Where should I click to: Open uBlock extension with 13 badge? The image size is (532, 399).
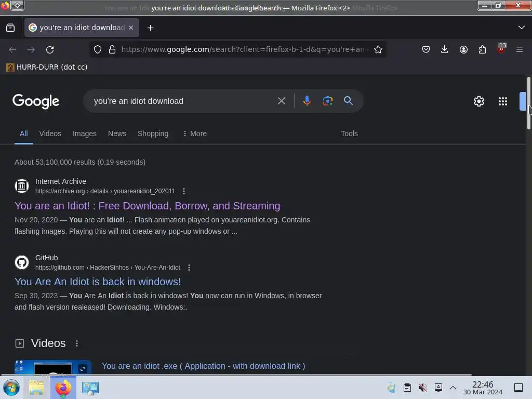pyautogui.click(x=501, y=48)
